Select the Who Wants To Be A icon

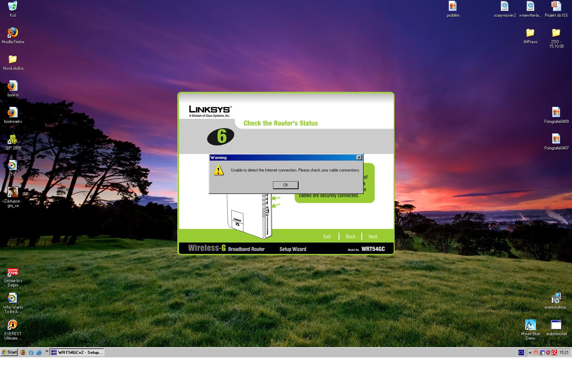coord(13,303)
